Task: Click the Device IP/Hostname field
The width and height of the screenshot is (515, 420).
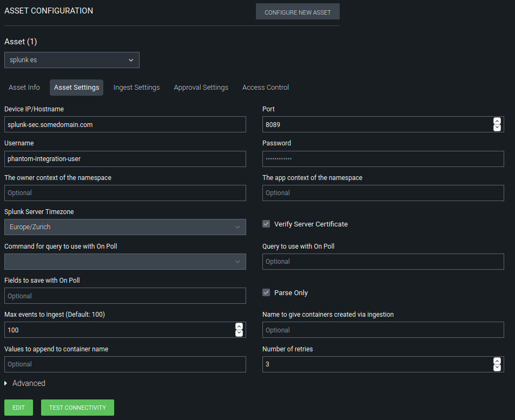Action: (125, 124)
